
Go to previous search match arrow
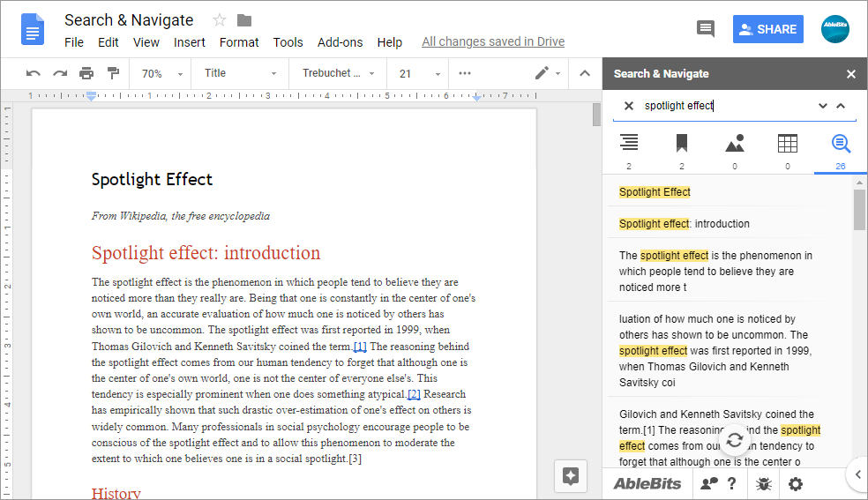[x=841, y=106]
